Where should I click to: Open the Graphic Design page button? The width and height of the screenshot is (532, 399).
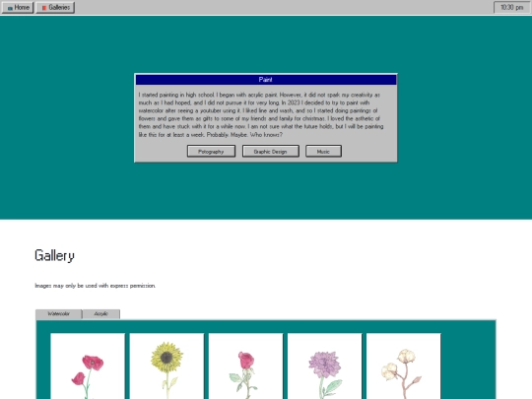coord(270,152)
